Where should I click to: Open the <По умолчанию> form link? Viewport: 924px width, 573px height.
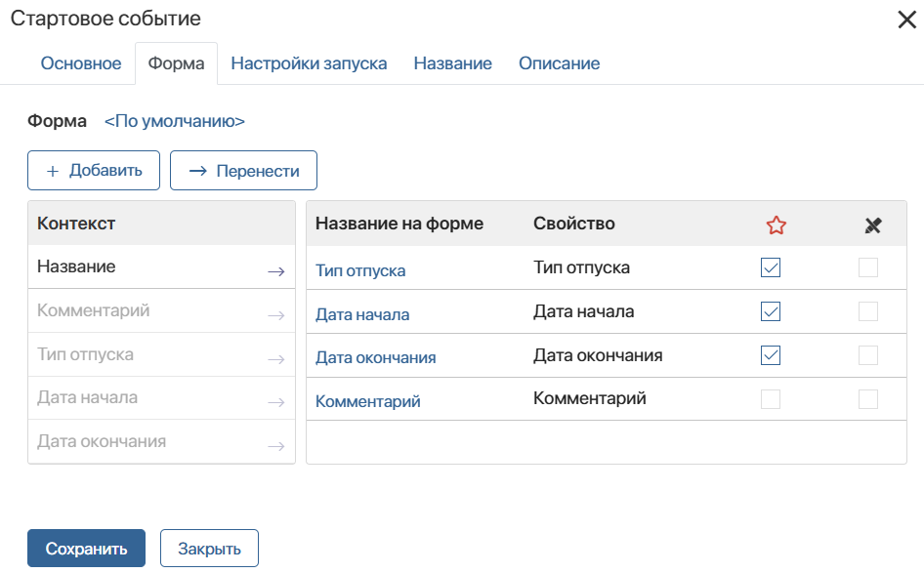tap(175, 121)
